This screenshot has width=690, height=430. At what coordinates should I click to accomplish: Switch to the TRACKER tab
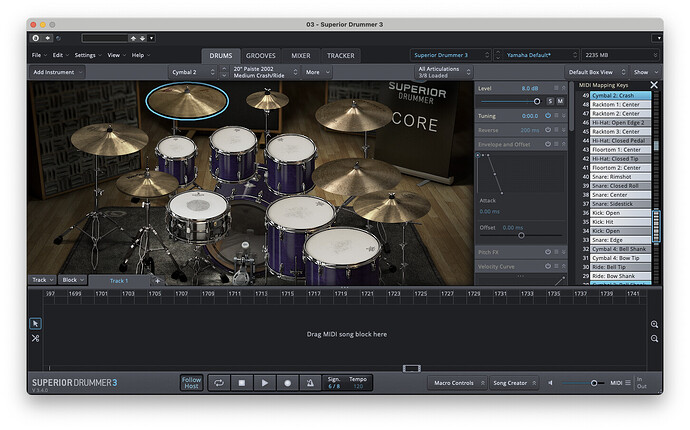click(341, 56)
